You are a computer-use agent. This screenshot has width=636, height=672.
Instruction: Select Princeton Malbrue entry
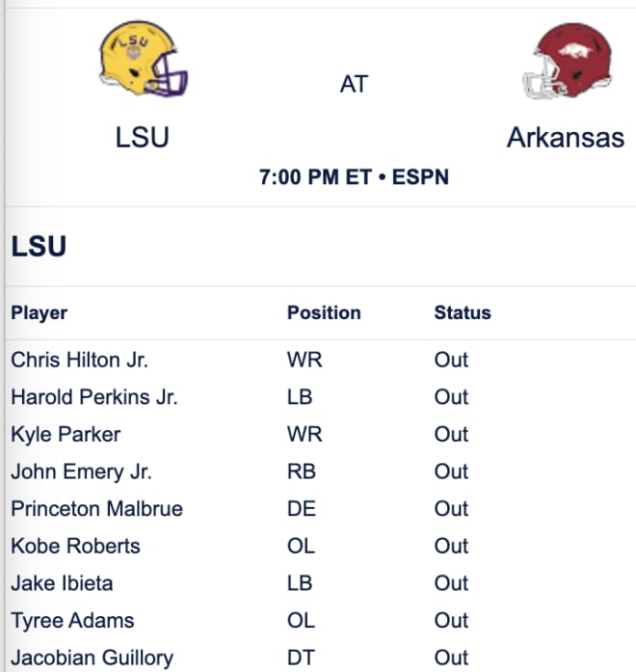96,509
